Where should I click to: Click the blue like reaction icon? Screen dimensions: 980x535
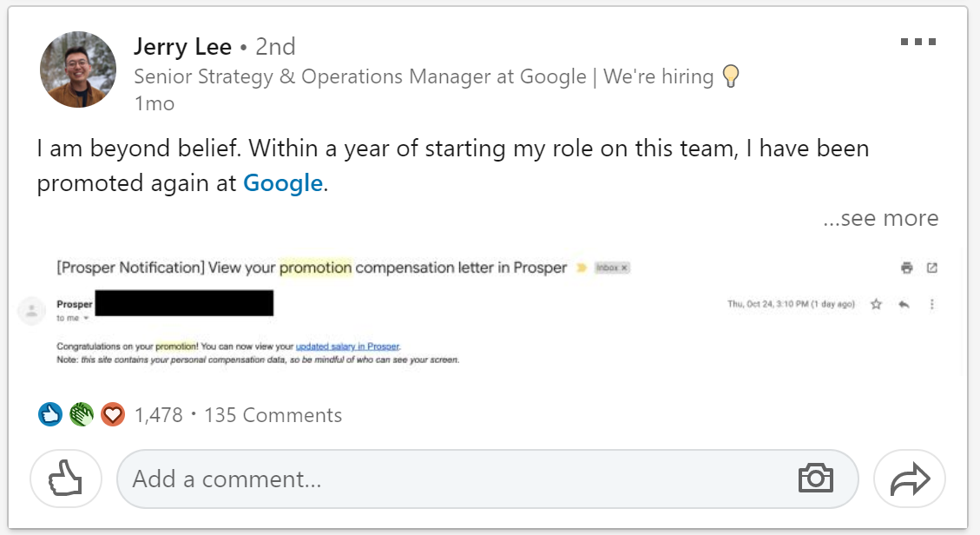tap(50, 414)
